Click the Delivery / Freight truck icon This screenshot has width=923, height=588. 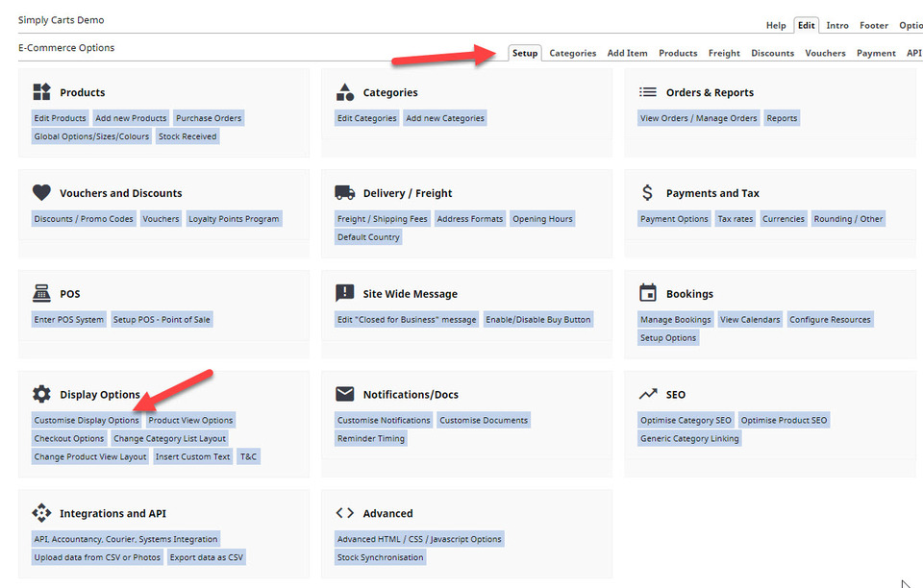pos(345,192)
